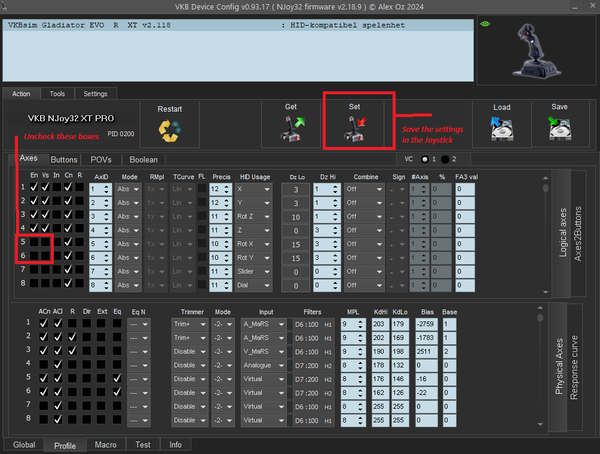The width and height of the screenshot is (600, 454).
Task: Click the Save profile icon
Action: pyautogui.click(x=559, y=128)
